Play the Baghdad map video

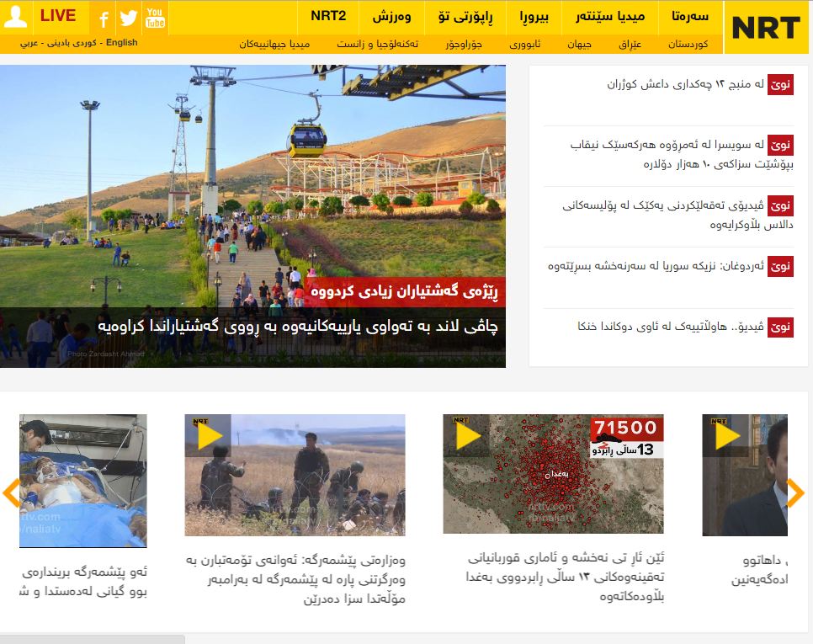coord(468,435)
